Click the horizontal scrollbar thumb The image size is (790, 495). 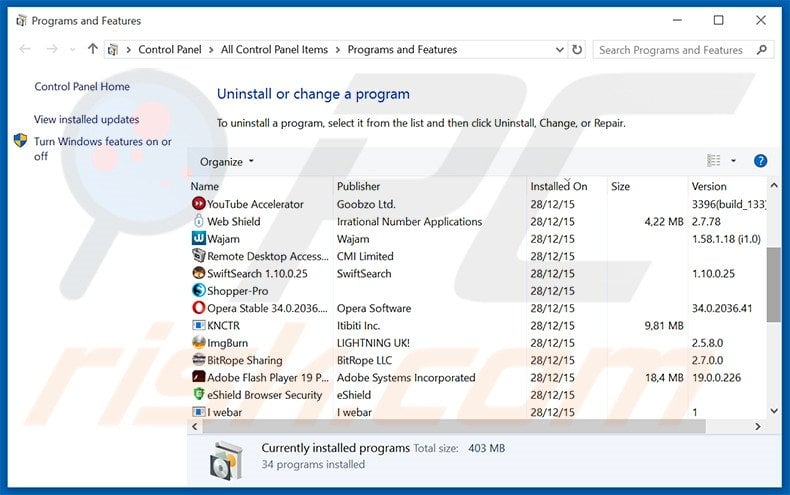coord(453,426)
